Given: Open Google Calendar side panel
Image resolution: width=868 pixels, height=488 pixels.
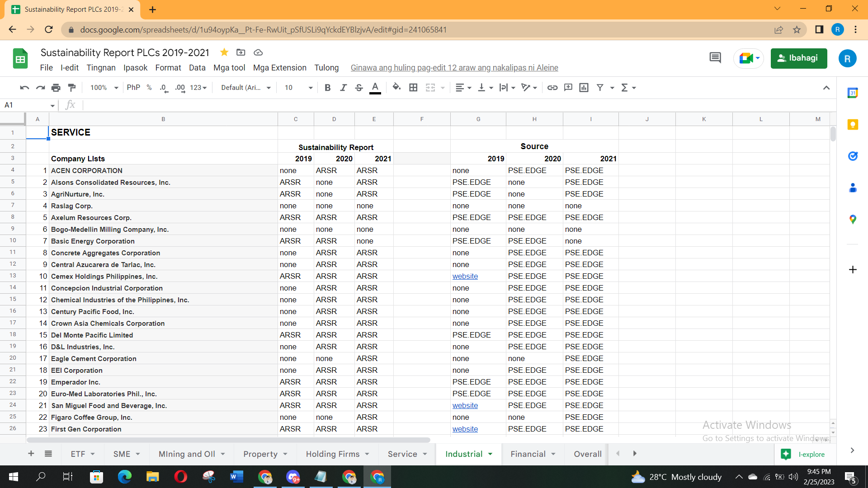Looking at the screenshot, I should tap(853, 94).
